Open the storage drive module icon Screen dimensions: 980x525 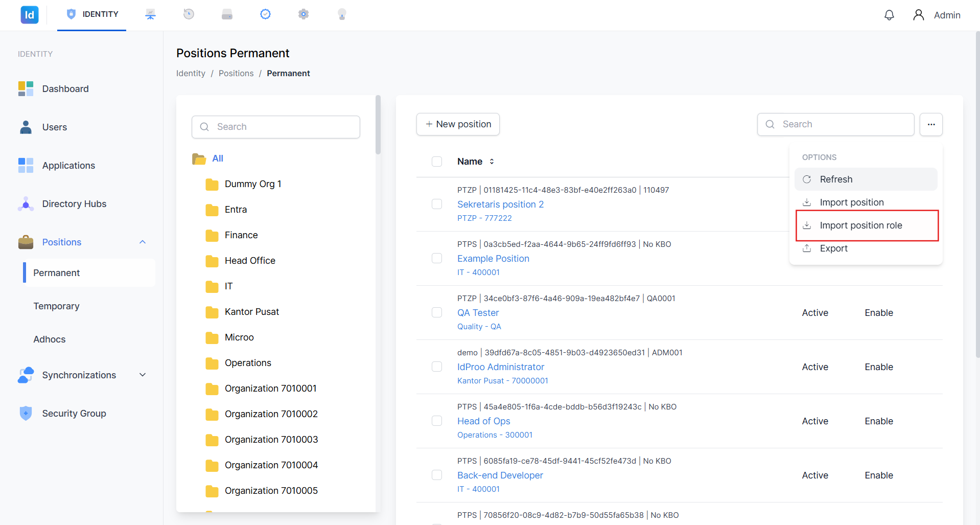click(x=227, y=14)
